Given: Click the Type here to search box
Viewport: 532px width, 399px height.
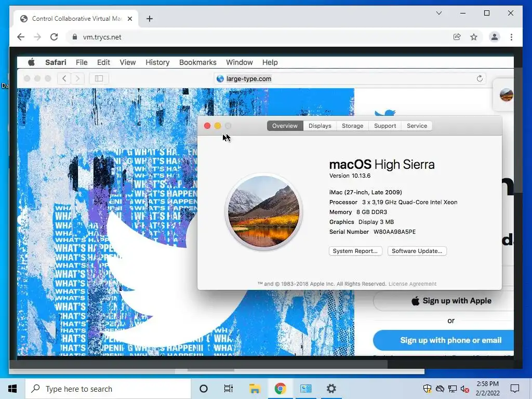Looking at the screenshot, I should (108, 389).
